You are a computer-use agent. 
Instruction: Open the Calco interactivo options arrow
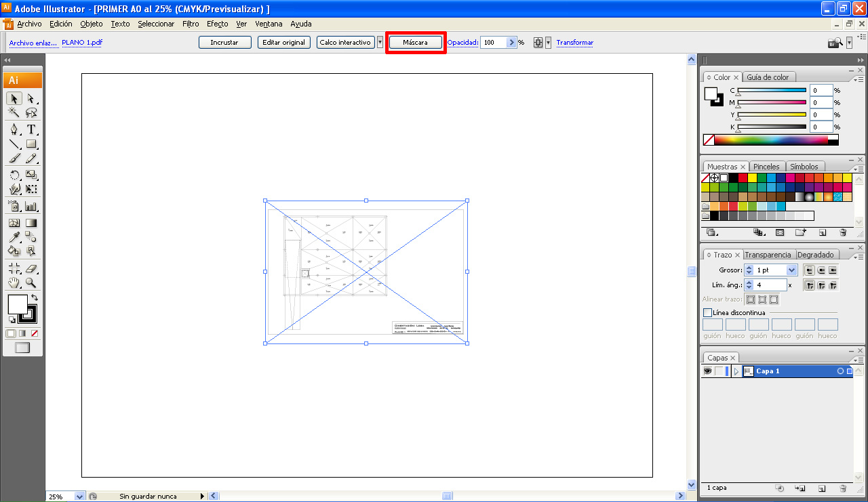point(380,41)
